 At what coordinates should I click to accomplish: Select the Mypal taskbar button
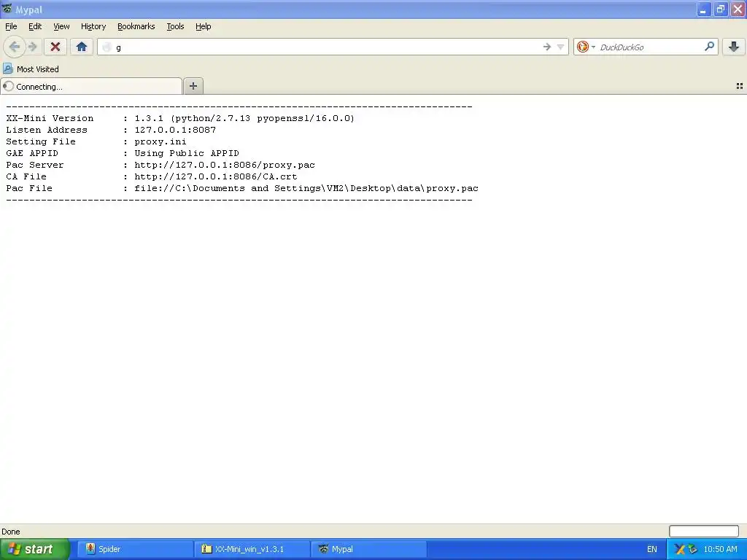(368, 549)
